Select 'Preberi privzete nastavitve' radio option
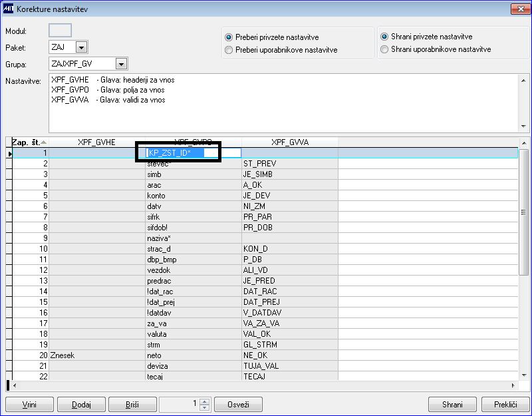Image resolution: width=532 pixels, height=416 pixels. pos(229,37)
